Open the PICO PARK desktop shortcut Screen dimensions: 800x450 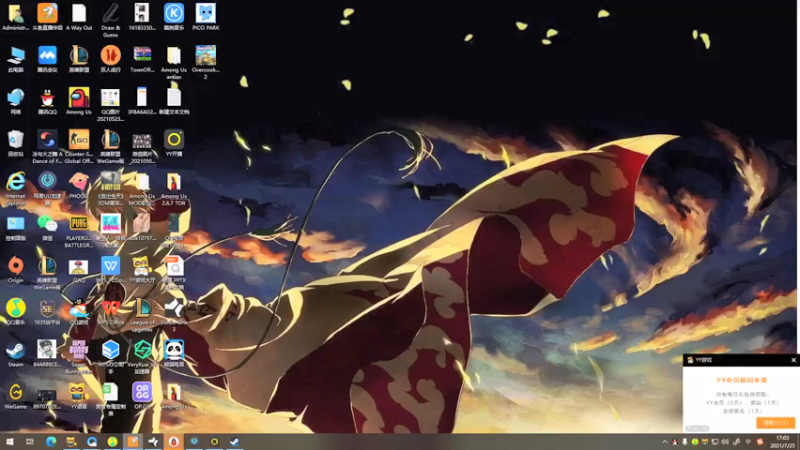click(206, 17)
